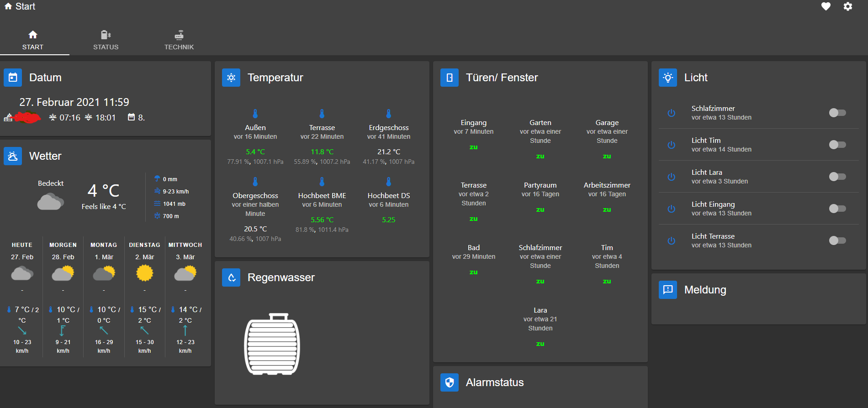Click the sunset time 18:01
This screenshot has width=868, height=408.
click(x=106, y=117)
